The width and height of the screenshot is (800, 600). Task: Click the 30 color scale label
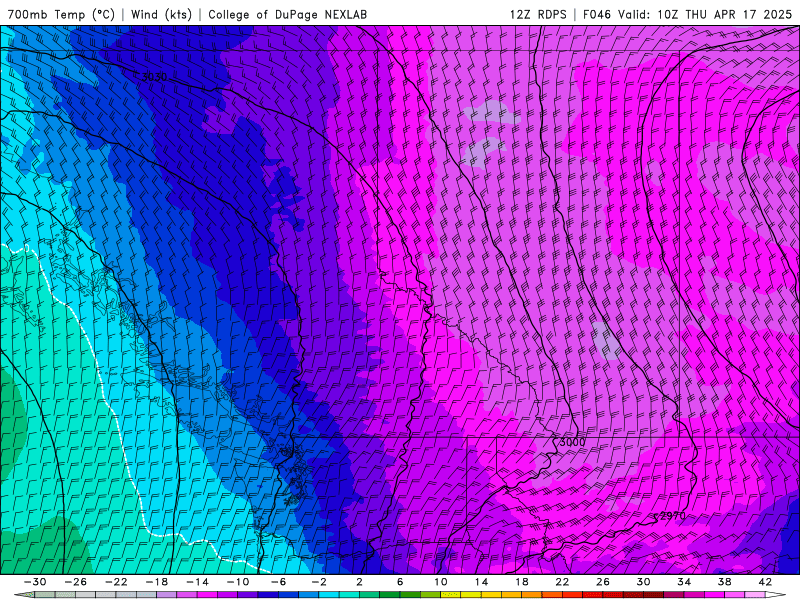click(x=643, y=582)
